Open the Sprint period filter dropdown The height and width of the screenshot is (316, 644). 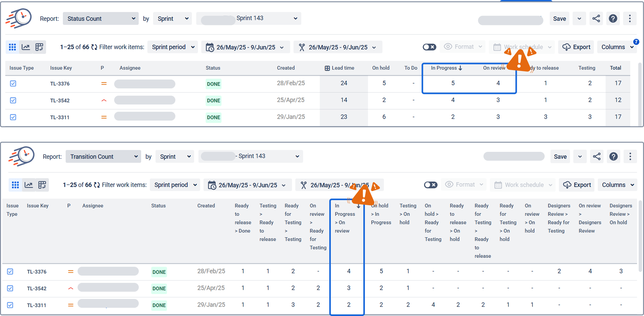173,47
